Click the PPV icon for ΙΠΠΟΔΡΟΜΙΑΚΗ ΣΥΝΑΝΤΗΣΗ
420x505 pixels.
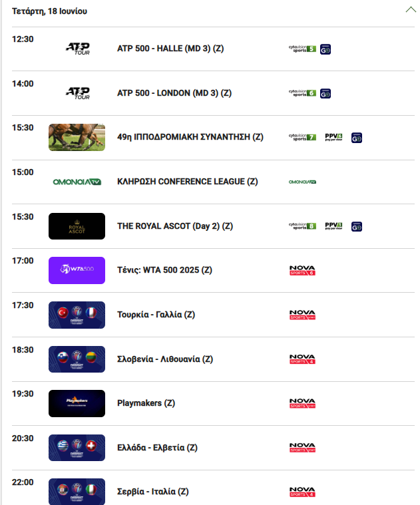click(333, 137)
